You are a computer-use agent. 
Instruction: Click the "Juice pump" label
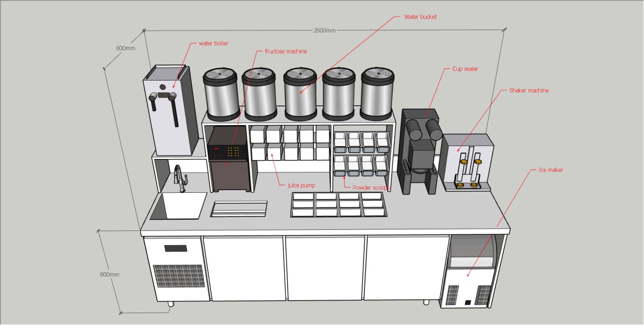(301, 185)
